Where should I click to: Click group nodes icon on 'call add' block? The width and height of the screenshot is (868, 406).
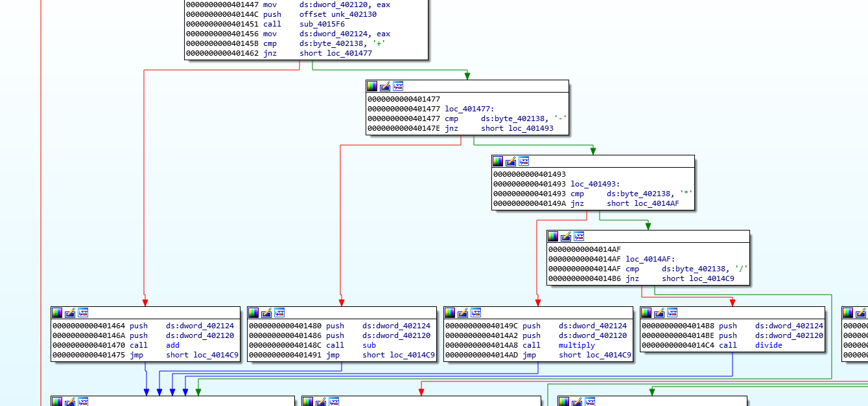click(x=83, y=313)
